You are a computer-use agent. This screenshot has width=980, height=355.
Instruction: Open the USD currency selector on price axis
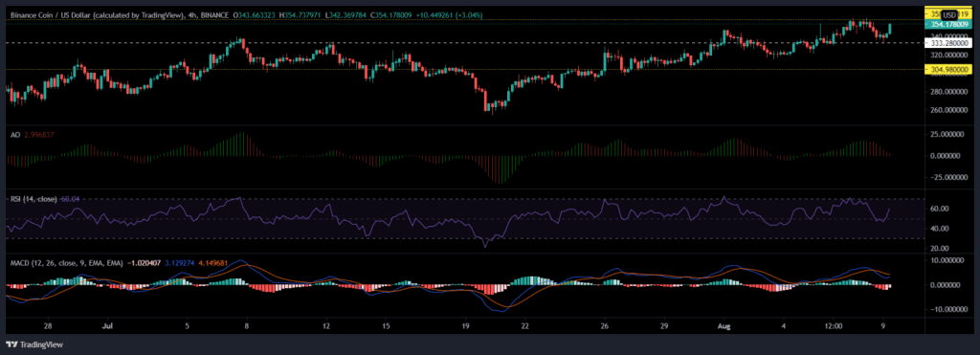[x=949, y=14]
